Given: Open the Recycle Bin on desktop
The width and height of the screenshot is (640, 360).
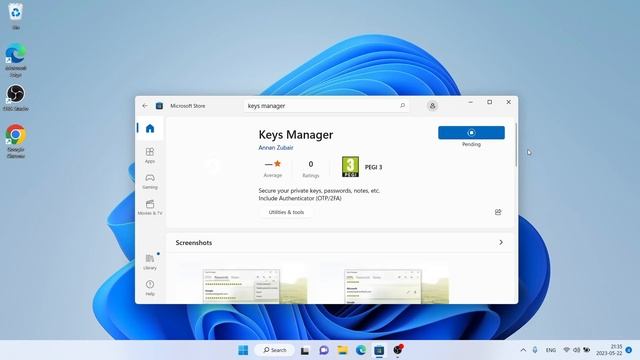Looking at the screenshot, I should [x=16, y=16].
